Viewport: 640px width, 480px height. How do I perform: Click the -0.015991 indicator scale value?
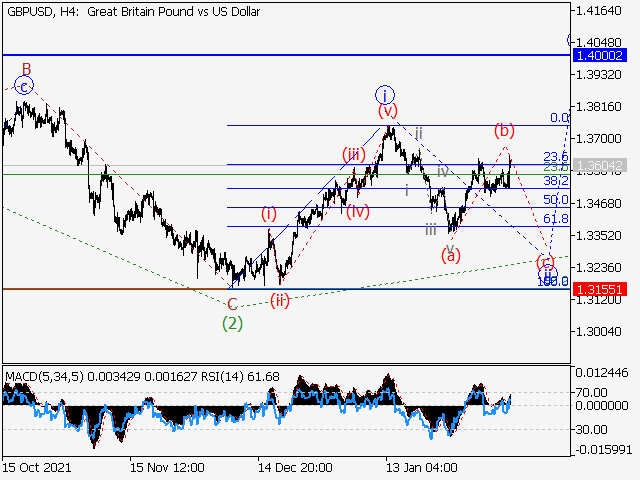(604, 450)
